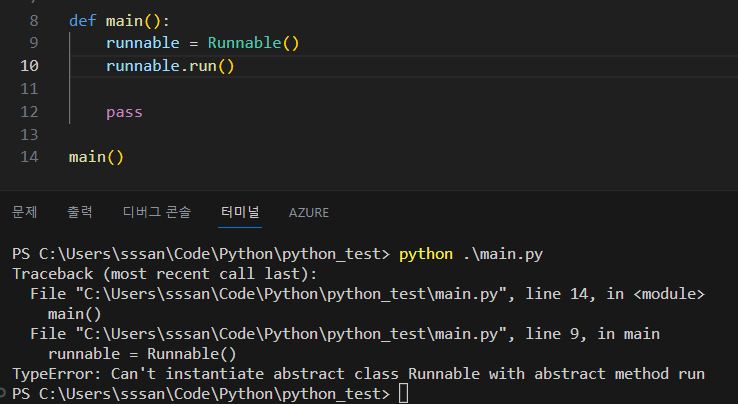738x404 pixels.
Task: Click line number 12 in the gutter
Action: [x=30, y=112]
